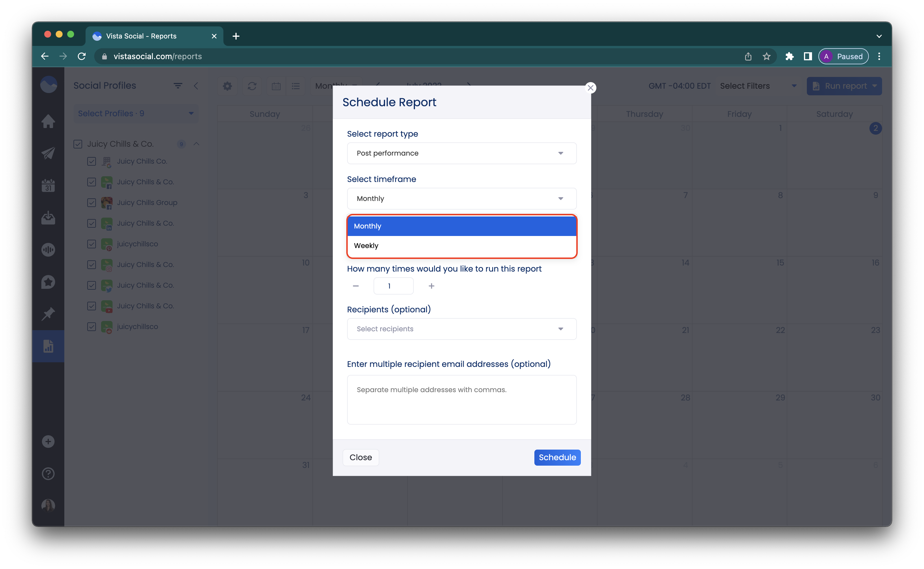This screenshot has height=569, width=924.
Task: Open Chrome three-dot menu
Action: pos(879,57)
